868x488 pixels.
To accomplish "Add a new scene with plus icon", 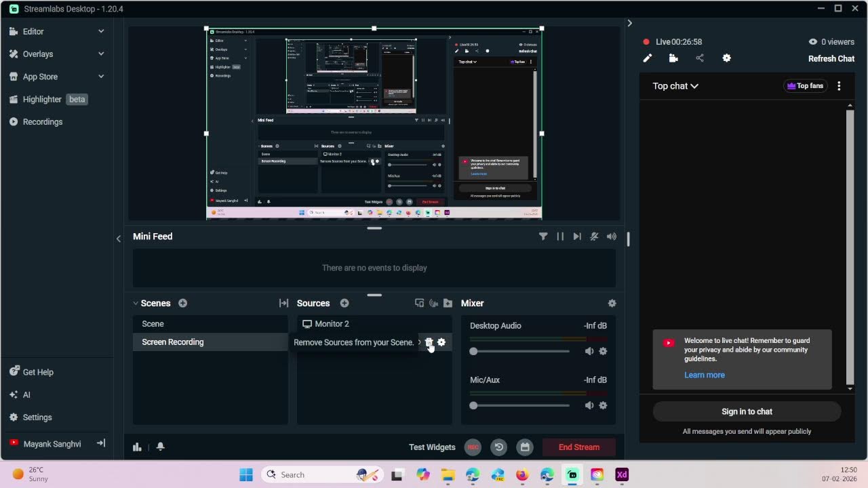I will [x=182, y=303].
